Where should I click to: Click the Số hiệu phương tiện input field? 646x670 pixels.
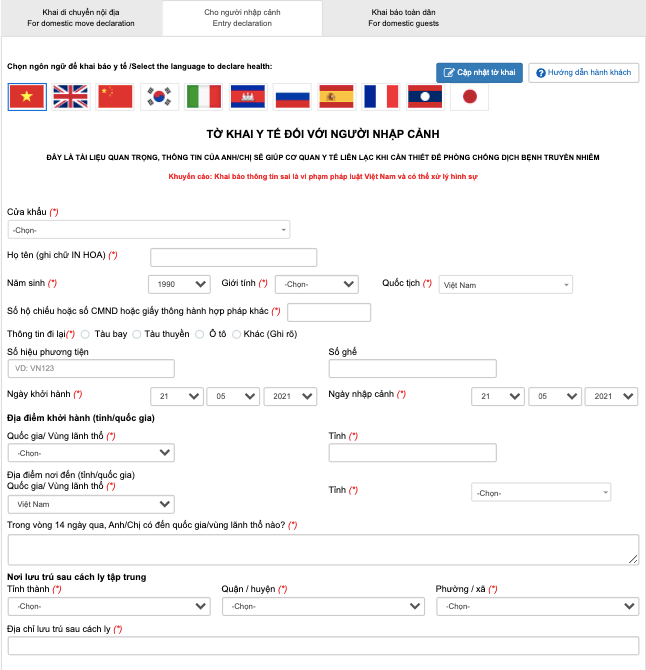click(x=91, y=368)
